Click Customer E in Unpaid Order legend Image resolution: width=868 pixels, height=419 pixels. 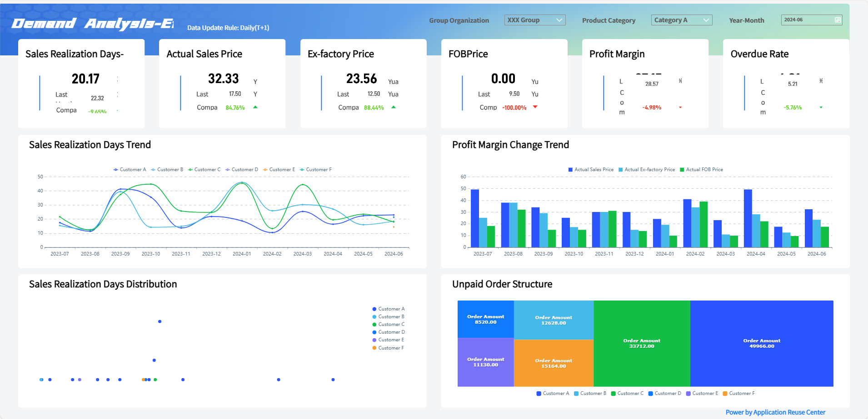click(702, 394)
